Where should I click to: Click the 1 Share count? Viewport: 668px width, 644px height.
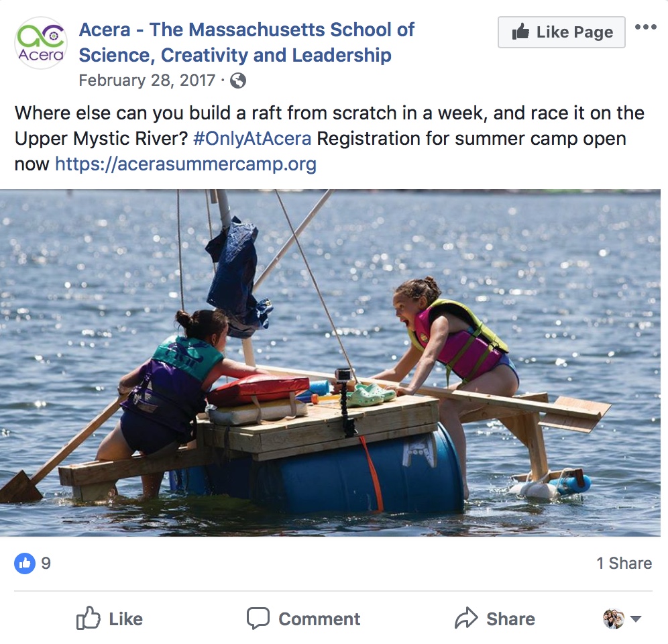pyautogui.click(x=624, y=563)
